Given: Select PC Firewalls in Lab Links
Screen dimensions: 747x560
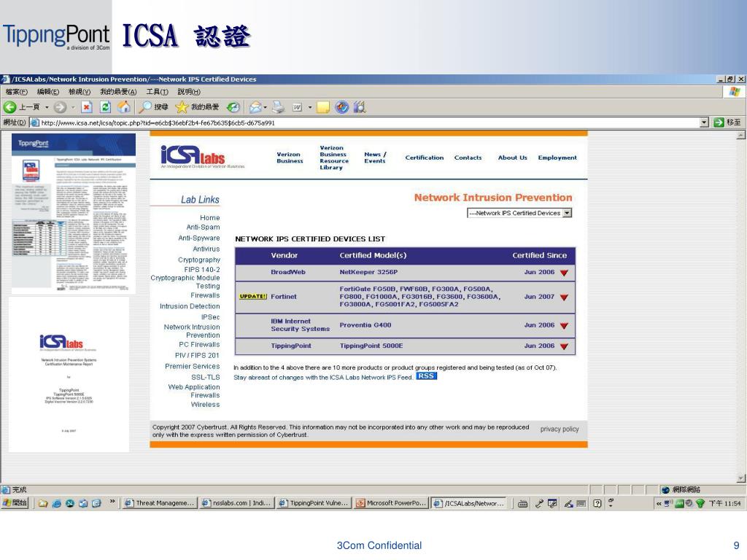Looking at the screenshot, I should [199, 344].
